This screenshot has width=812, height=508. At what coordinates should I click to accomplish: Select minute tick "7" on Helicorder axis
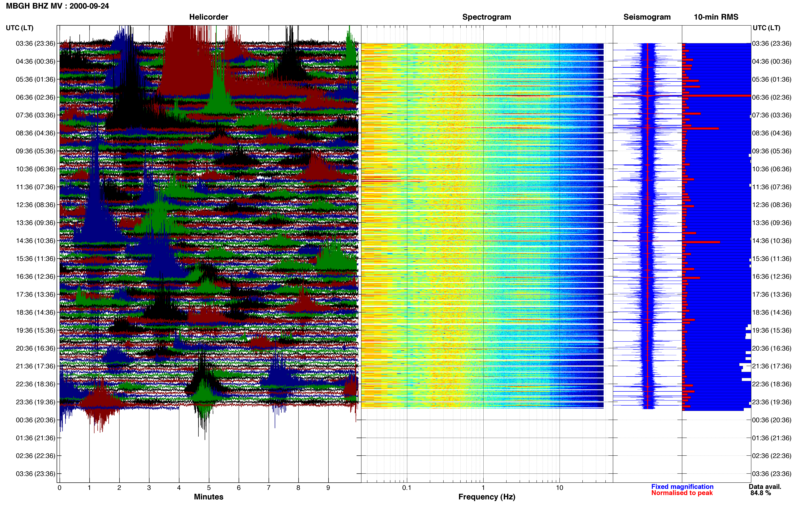click(x=269, y=488)
